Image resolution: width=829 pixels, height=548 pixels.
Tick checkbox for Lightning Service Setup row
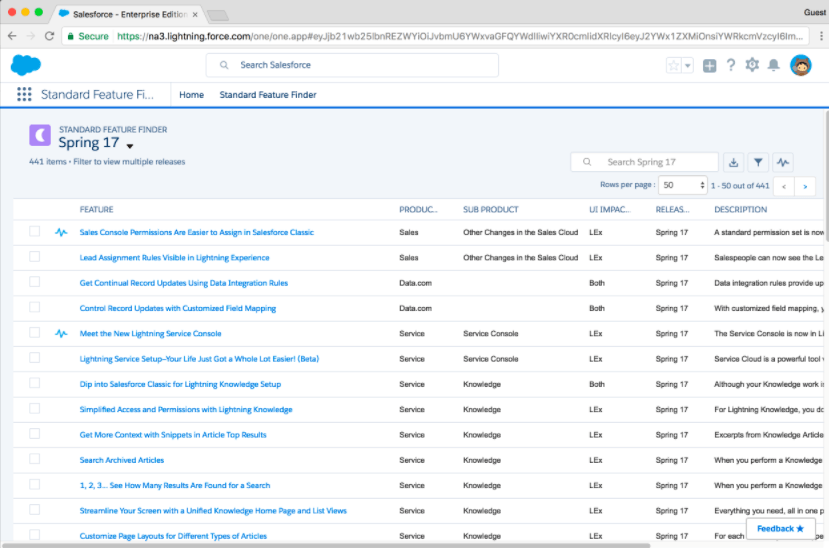(x=34, y=358)
